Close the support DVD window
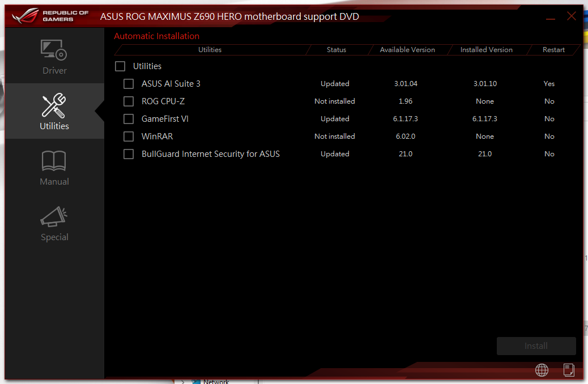Screen dimensions: 588x384 [x=571, y=16]
